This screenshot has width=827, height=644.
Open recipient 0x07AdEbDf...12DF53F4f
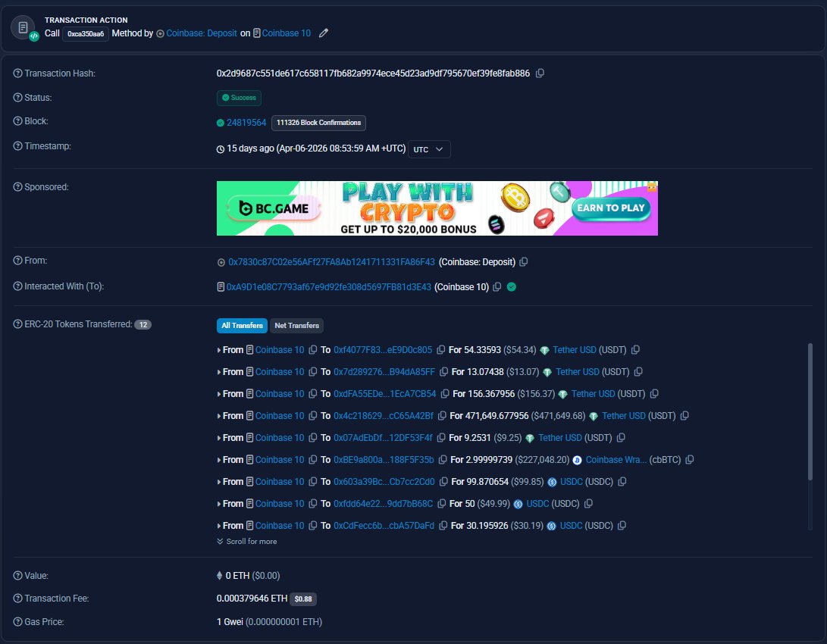point(383,438)
